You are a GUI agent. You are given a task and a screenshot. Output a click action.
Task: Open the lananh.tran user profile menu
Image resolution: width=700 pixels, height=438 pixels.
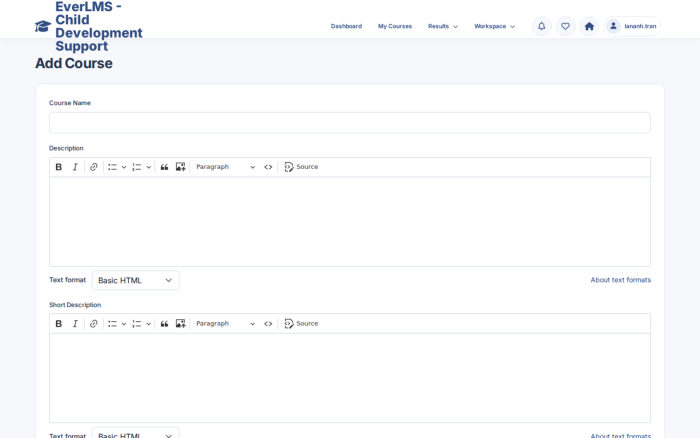[x=632, y=26]
